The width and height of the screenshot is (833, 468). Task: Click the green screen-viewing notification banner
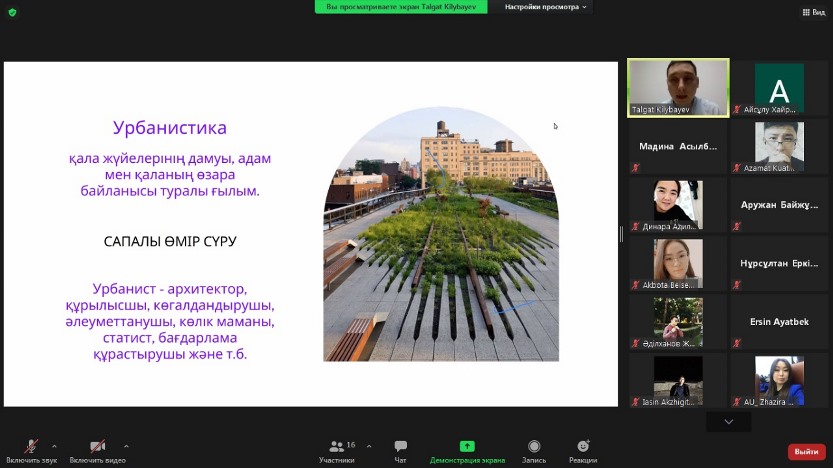(402, 7)
